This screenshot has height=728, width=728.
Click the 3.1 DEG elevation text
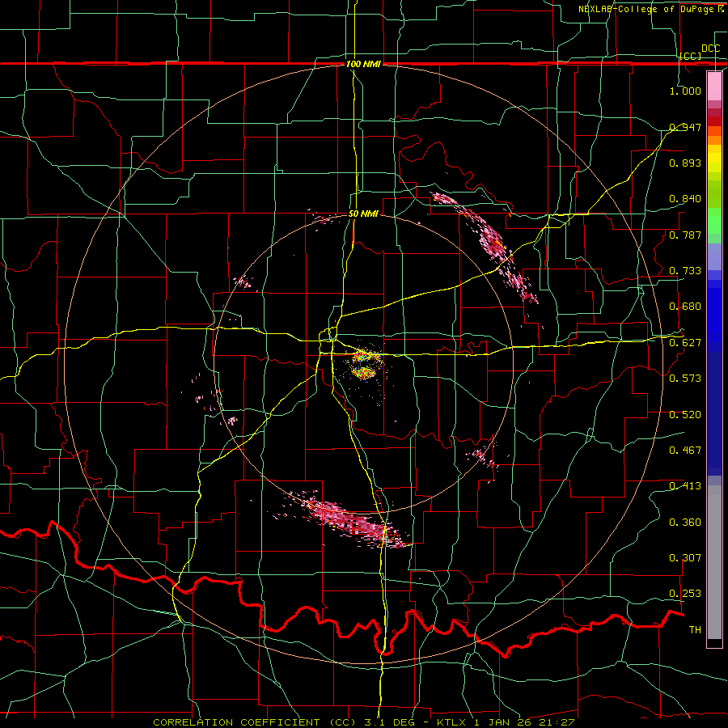point(388,722)
